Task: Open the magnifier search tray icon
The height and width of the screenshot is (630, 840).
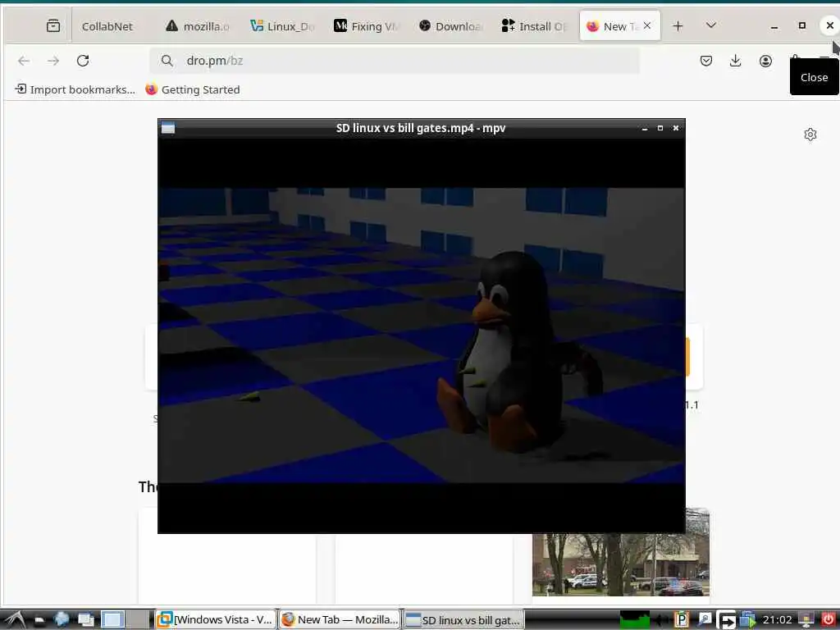Action: [705, 620]
